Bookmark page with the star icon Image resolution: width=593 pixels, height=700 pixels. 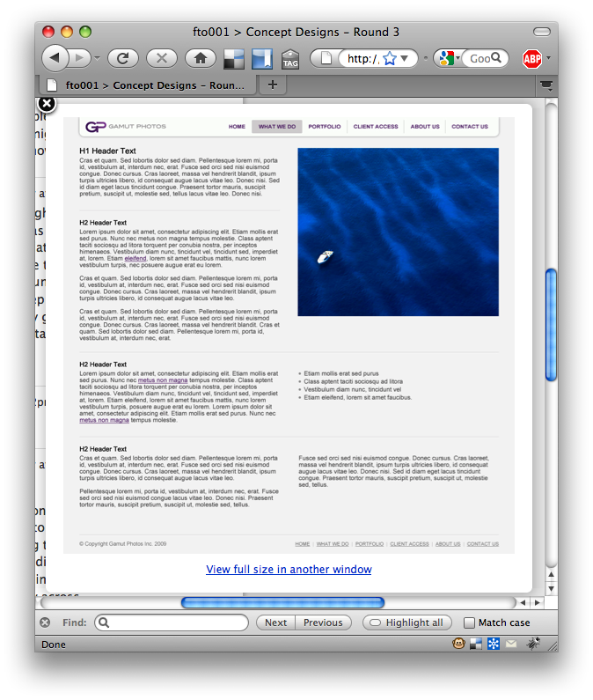(390, 59)
